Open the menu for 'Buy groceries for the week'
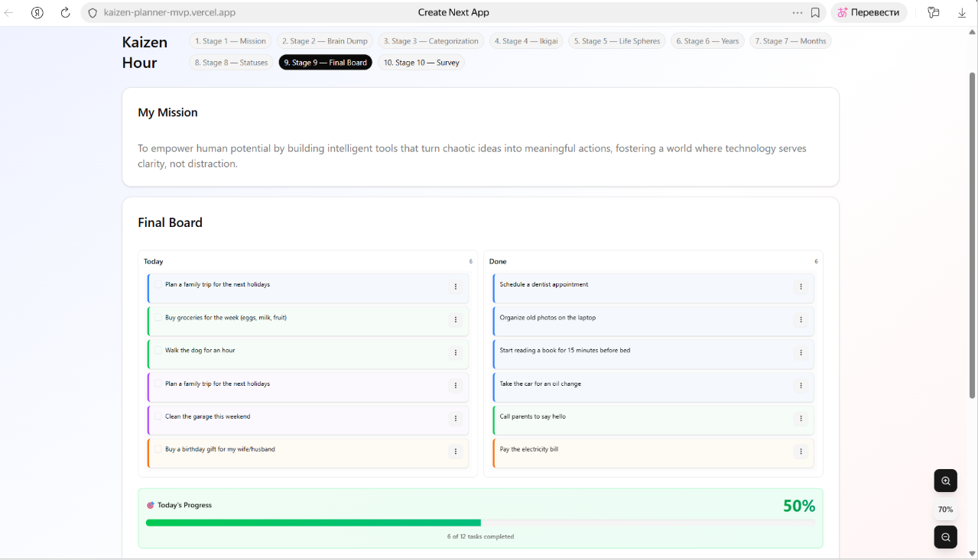 [x=456, y=320]
